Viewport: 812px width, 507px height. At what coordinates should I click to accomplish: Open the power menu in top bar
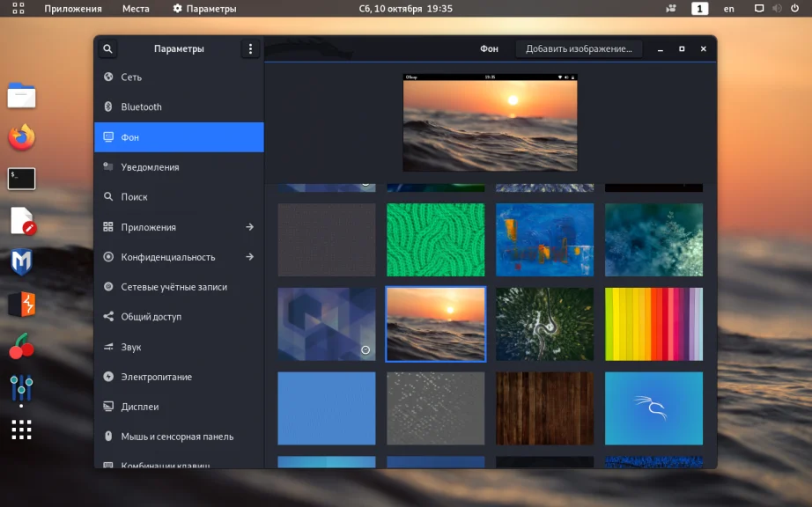pyautogui.click(x=794, y=9)
